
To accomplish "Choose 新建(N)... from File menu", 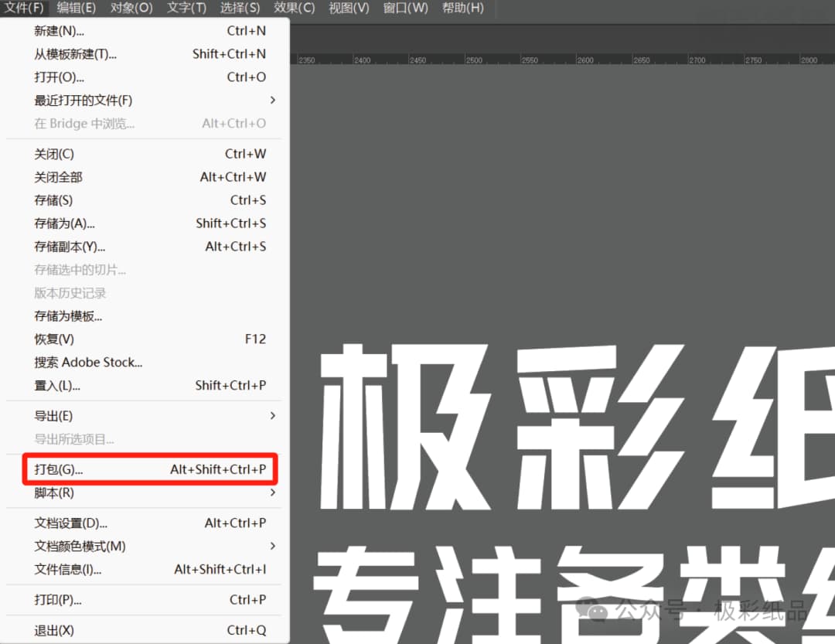I will [145, 31].
